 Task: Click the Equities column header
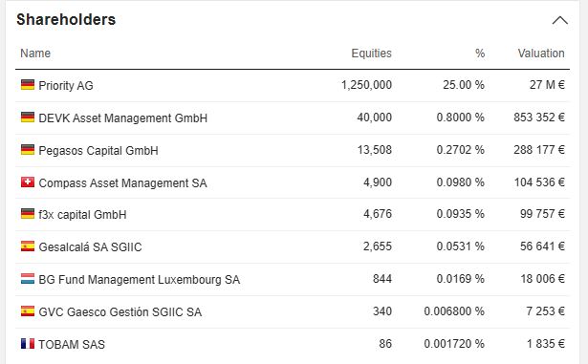[x=371, y=54]
